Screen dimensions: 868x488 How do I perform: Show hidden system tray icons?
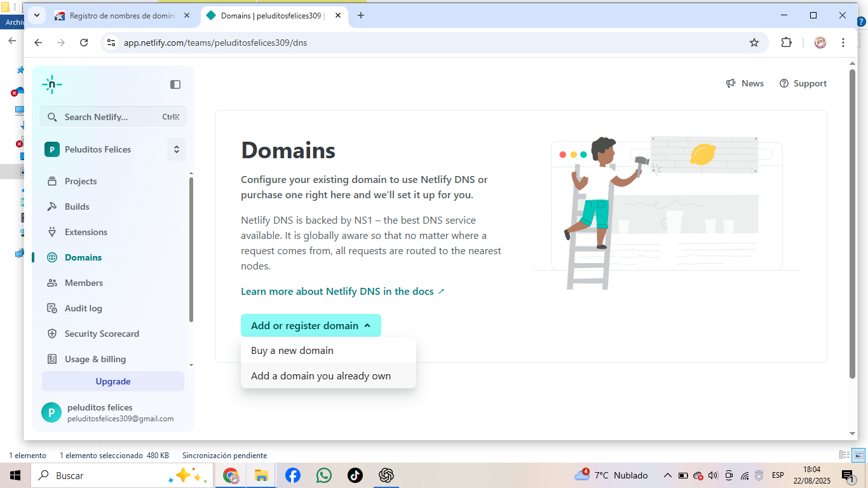pyautogui.click(x=668, y=475)
